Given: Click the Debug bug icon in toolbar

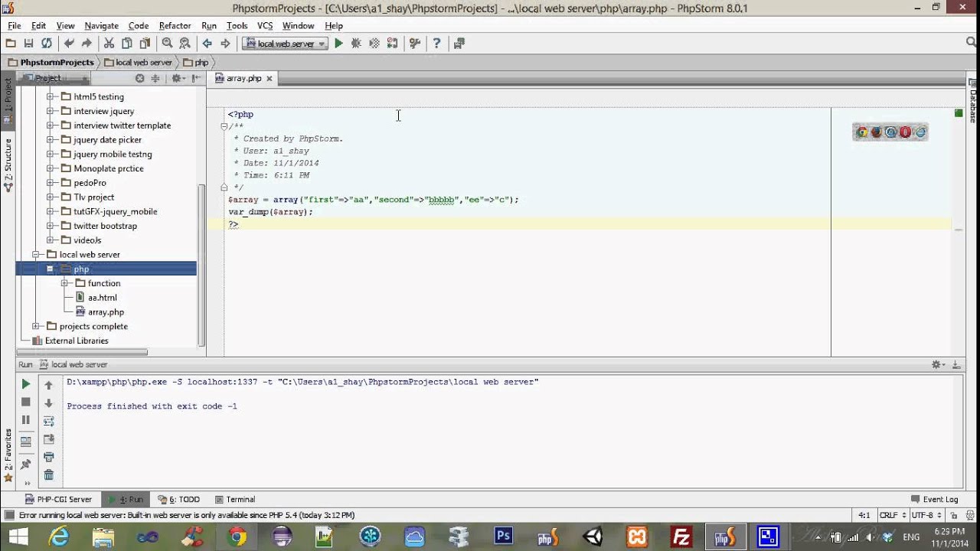Looking at the screenshot, I should [356, 44].
